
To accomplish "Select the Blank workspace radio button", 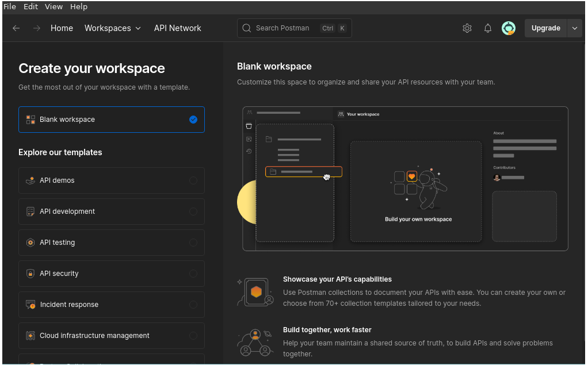I will coord(193,120).
